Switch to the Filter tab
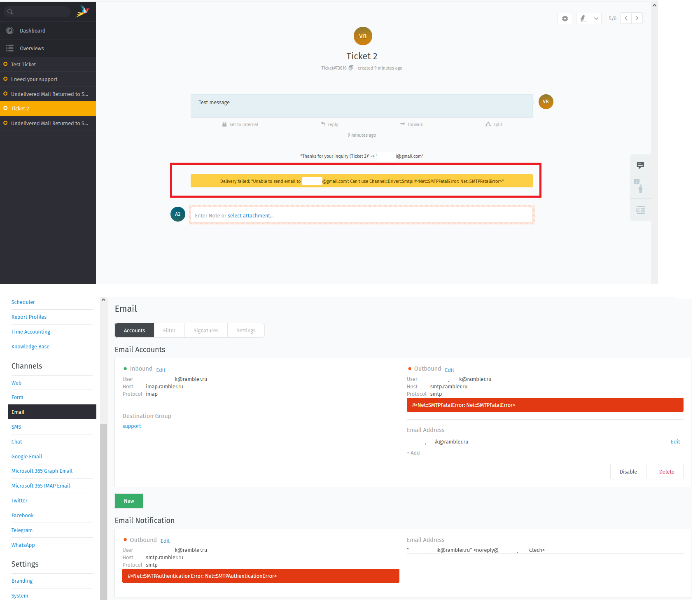 [x=169, y=331]
